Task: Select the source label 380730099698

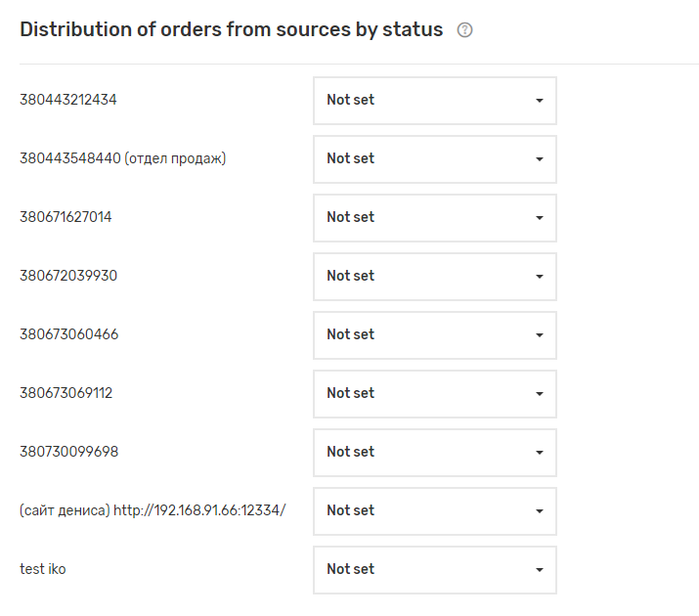Action: 69,452
